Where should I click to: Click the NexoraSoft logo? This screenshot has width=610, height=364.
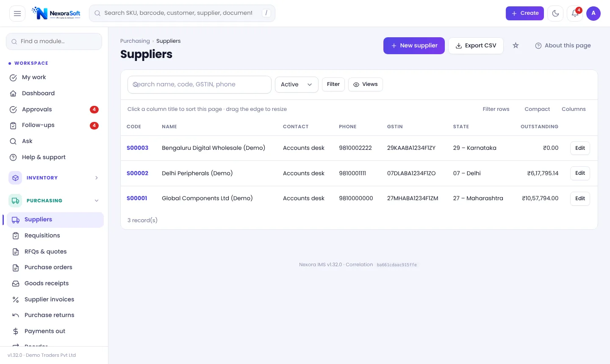click(56, 13)
